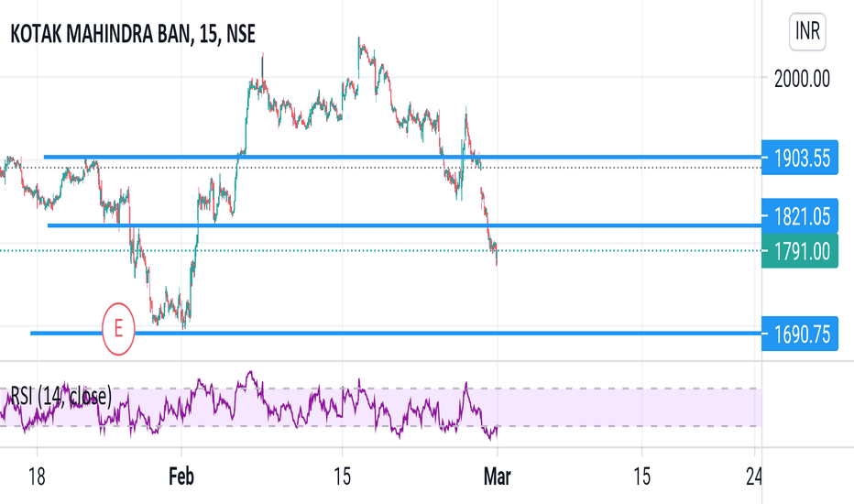Viewport: 854px width, 504px height.
Task: Click the KOTAK MAHINDRA BAN, 15, NSE title
Action: pyautogui.click(x=133, y=34)
